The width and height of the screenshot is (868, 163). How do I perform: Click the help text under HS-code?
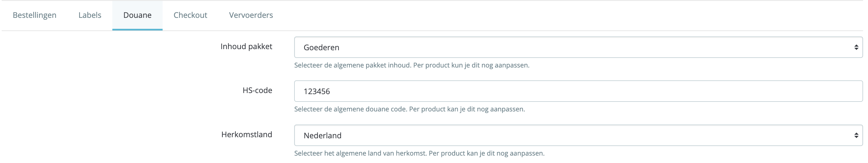coord(409,109)
